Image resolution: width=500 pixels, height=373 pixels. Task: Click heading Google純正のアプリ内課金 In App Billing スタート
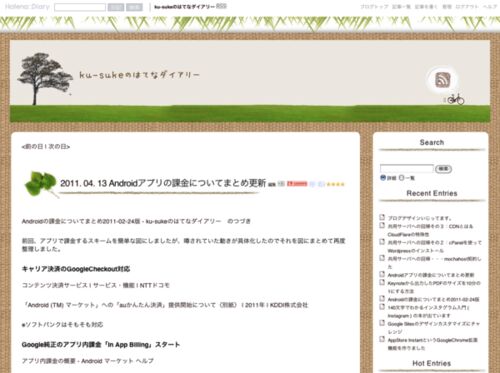pyautogui.click(x=101, y=345)
